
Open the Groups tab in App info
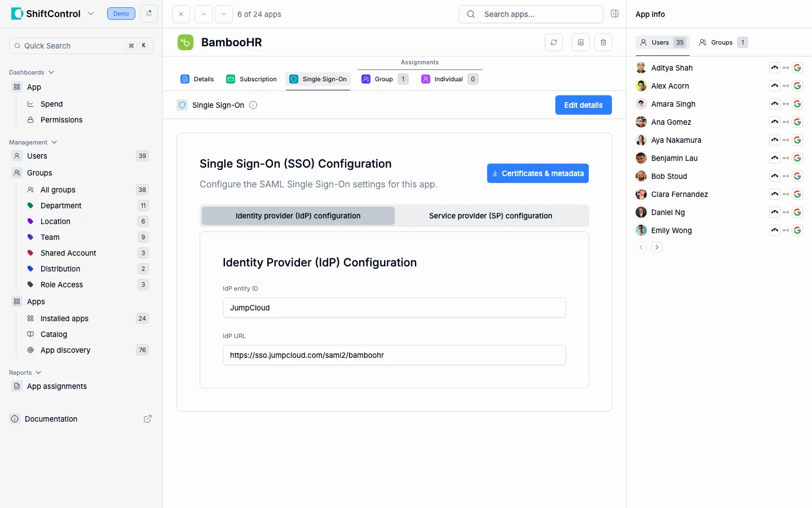[722, 42]
